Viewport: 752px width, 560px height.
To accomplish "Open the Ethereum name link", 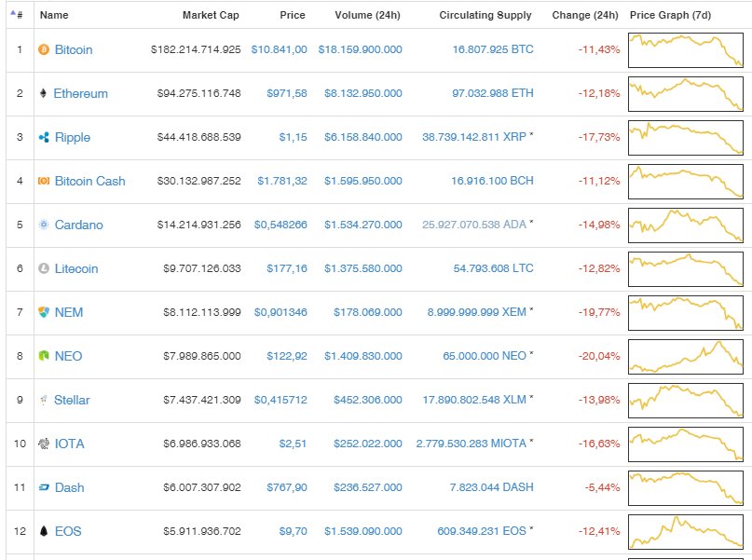I will tap(80, 93).
